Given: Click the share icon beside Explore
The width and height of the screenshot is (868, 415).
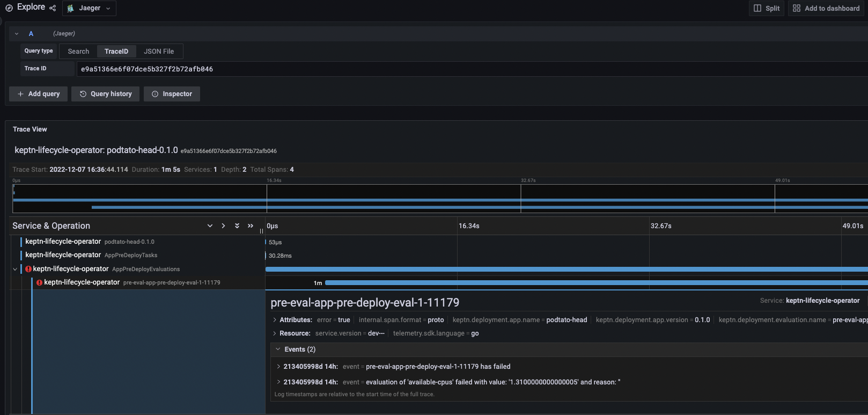Looking at the screenshot, I should (53, 8).
